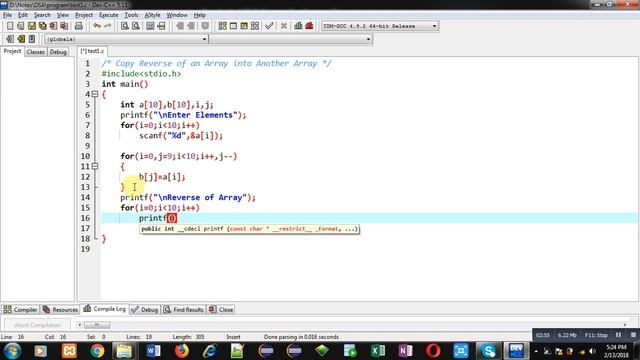Open the Debug bottom tab

coord(144,309)
